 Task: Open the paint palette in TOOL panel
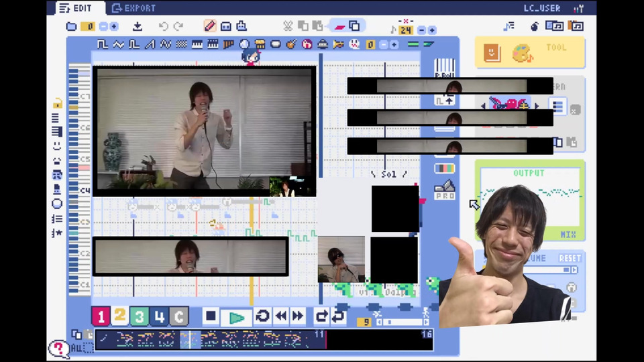click(x=522, y=54)
